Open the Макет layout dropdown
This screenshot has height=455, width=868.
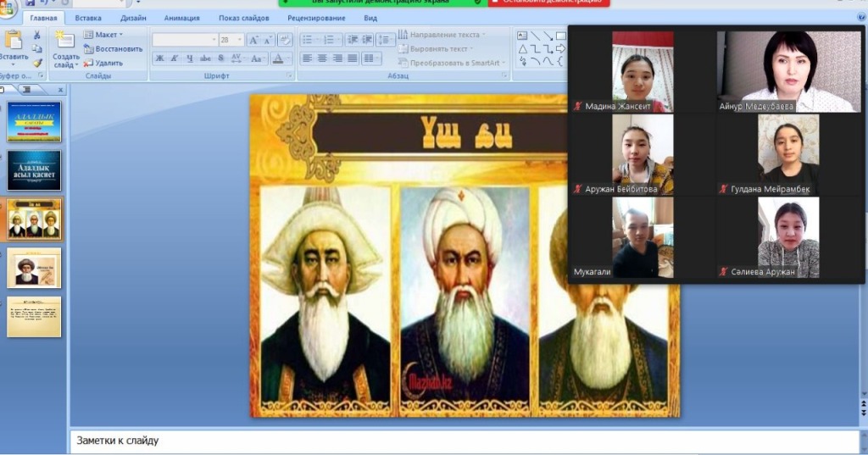pos(103,35)
